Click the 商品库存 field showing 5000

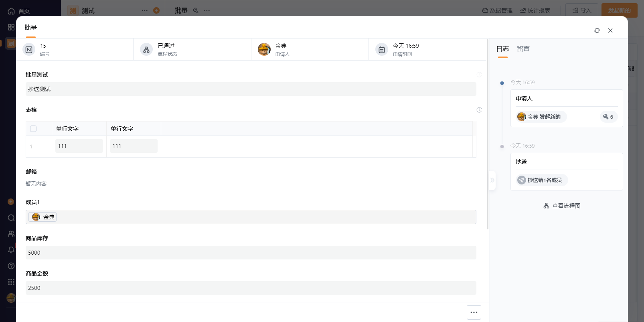251,253
